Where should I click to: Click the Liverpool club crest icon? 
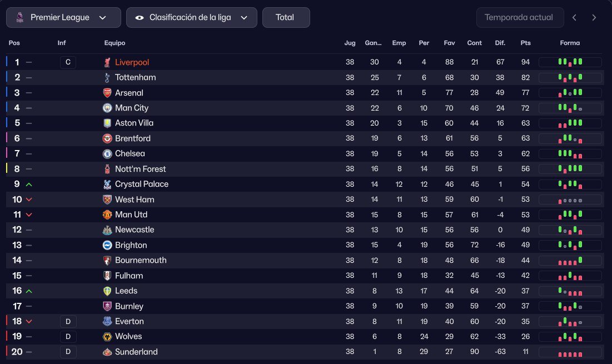[x=107, y=62]
